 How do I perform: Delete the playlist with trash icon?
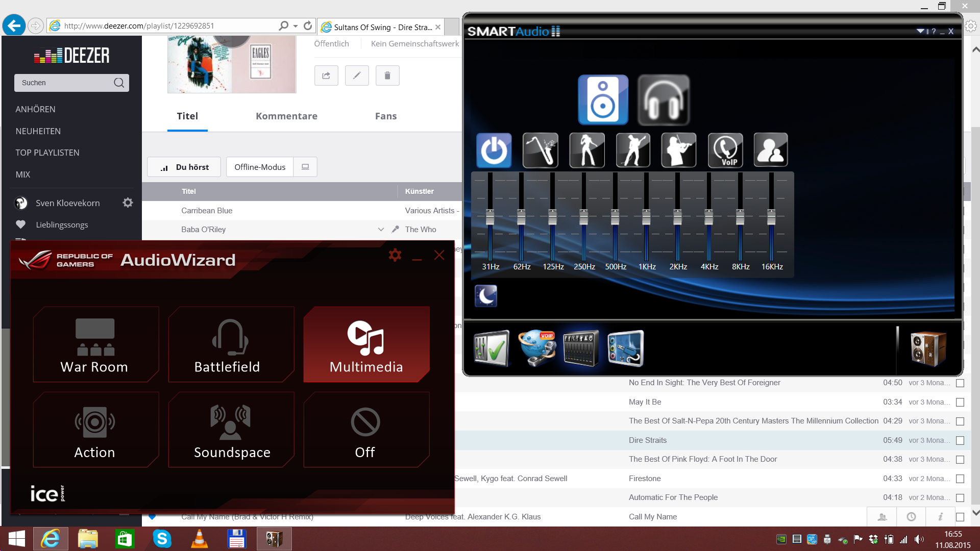[x=387, y=76]
